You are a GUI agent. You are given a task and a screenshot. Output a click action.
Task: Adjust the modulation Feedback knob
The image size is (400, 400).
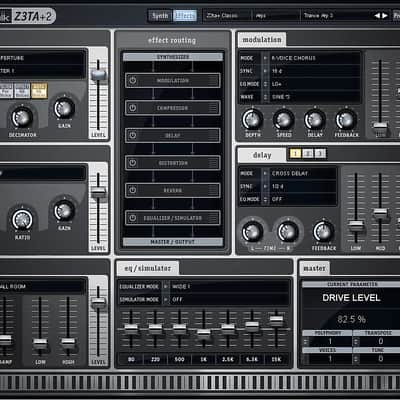point(346,120)
